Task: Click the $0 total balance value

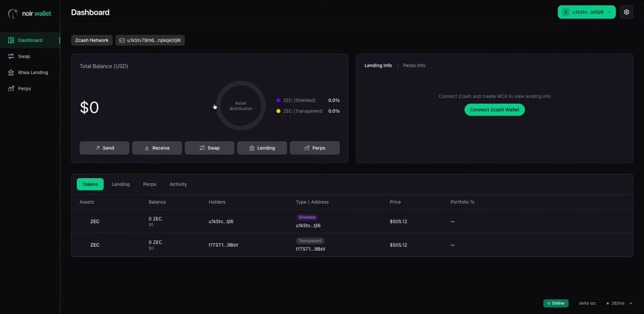Action: (x=90, y=108)
